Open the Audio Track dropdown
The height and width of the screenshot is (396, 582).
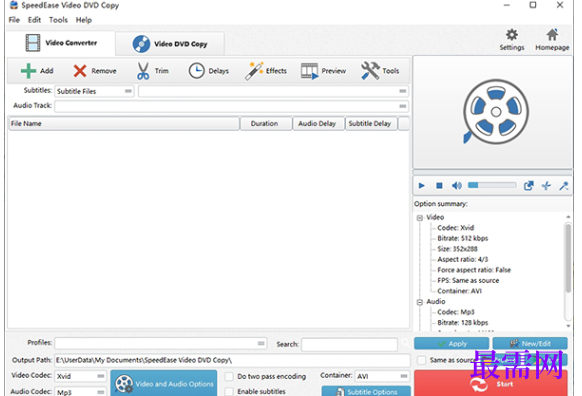click(232, 106)
